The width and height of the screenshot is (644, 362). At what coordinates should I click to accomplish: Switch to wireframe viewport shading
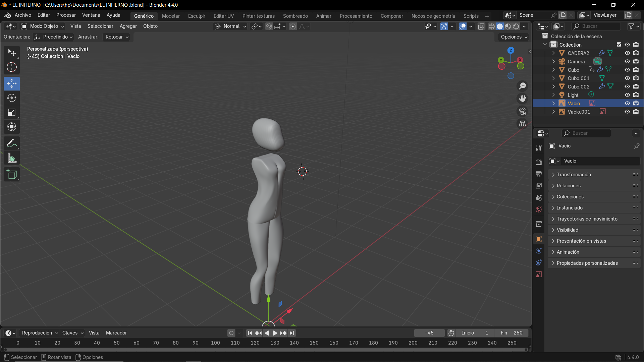pos(492,26)
